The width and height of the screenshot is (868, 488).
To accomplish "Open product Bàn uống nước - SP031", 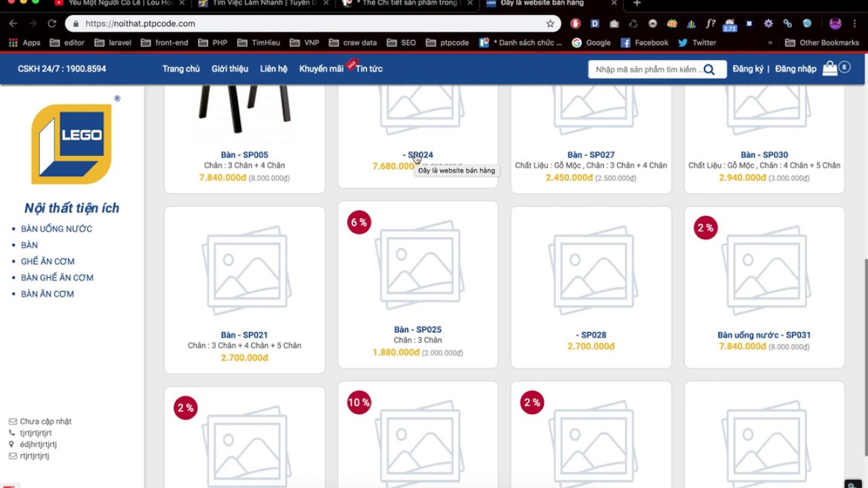I will point(764,335).
